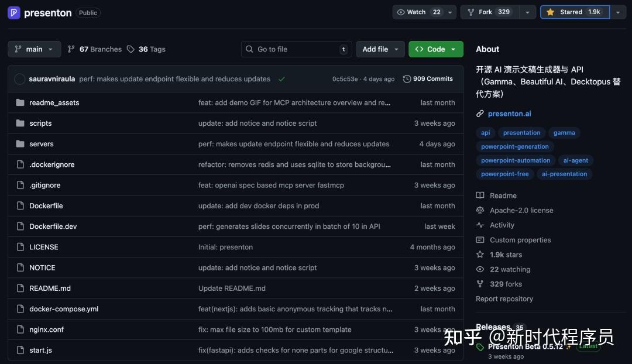
Task: Click the Go to file search field
Action: point(296,49)
